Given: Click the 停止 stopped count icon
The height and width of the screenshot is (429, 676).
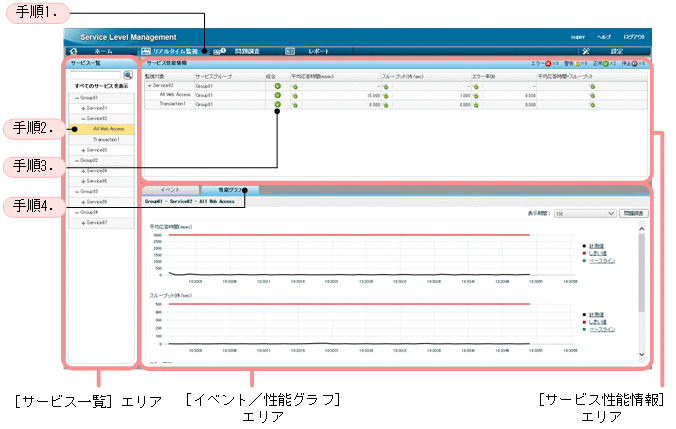Looking at the screenshot, I should point(635,63).
